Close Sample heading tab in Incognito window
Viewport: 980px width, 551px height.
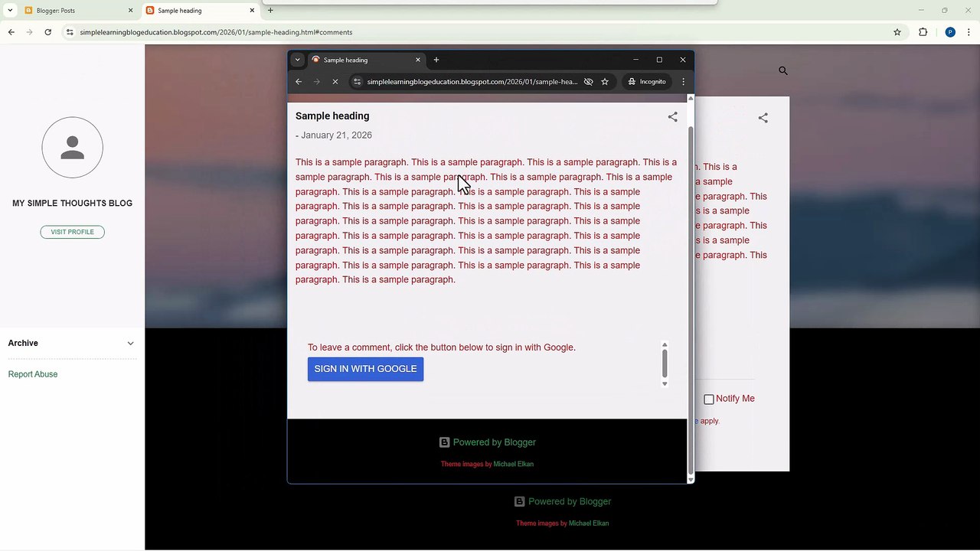click(x=418, y=60)
